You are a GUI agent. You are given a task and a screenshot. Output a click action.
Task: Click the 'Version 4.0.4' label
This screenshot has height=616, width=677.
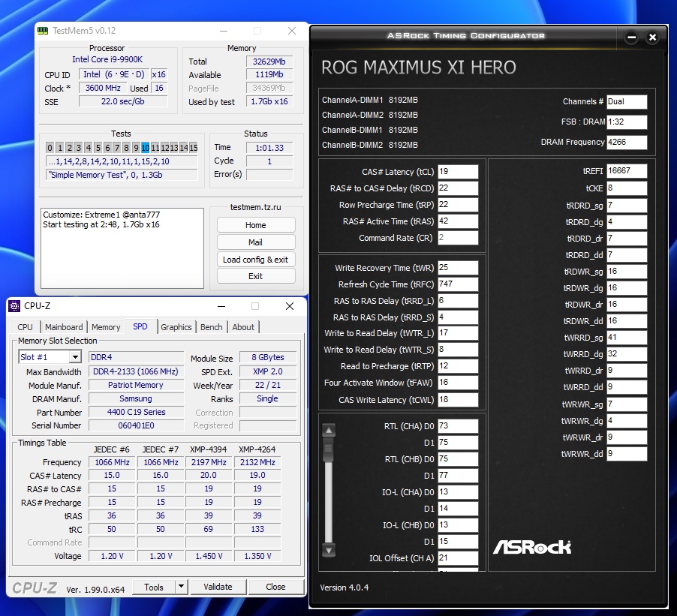pos(344,587)
